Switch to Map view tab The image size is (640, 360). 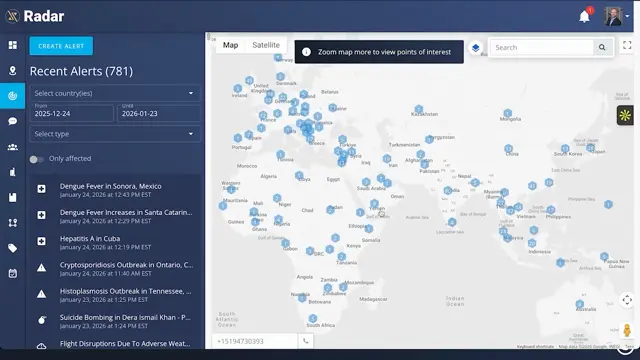point(230,45)
